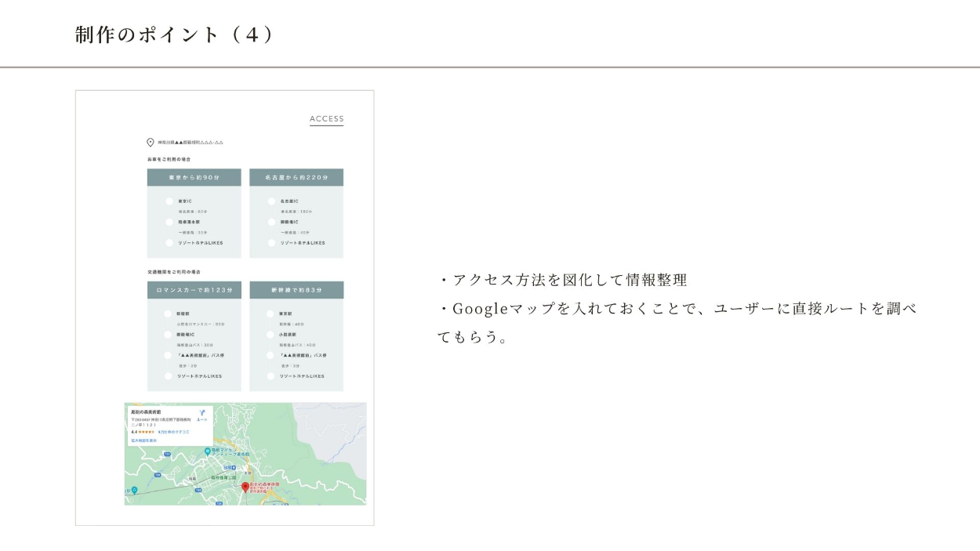Select the 箱根湯本駅 step circle

point(169,223)
